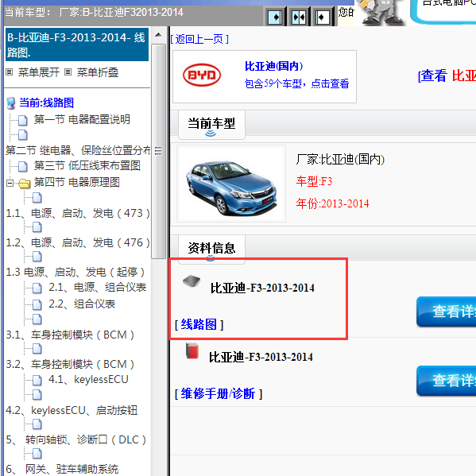The image size is (476, 476).
Task: Click the second 比亚迪-F3-2013-2014 title (维修手册)
Action: click(x=261, y=357)
